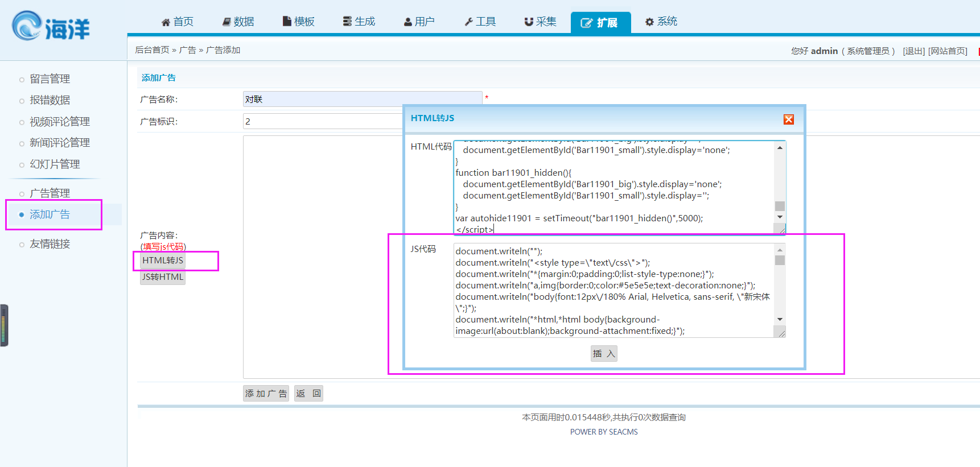Go to the 采集 collection tab

tap(540, 22)
